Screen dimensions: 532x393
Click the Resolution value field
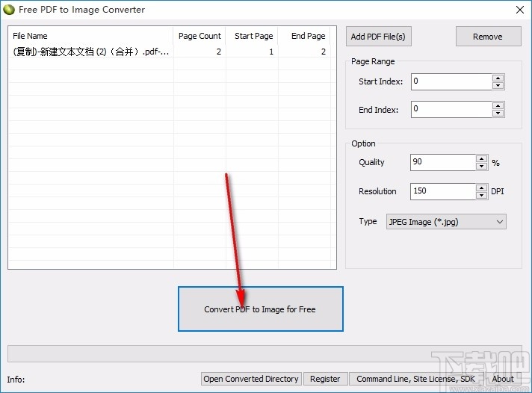(x=443, y=191)
